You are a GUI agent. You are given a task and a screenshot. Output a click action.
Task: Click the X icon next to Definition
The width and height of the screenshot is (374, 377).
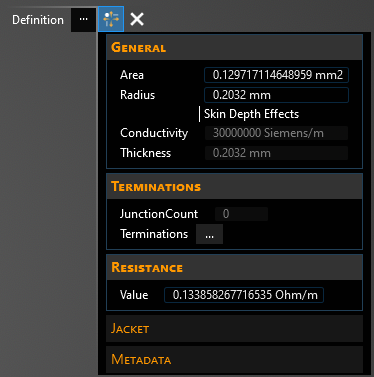point(137,19)
